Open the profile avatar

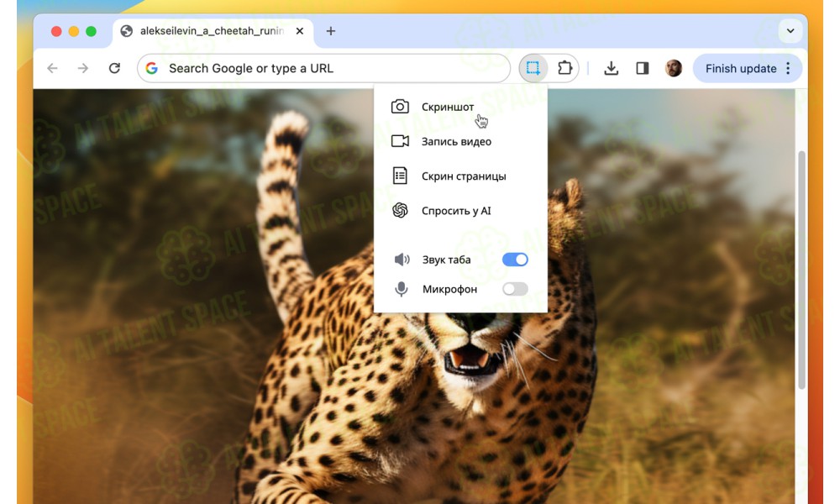674,68
